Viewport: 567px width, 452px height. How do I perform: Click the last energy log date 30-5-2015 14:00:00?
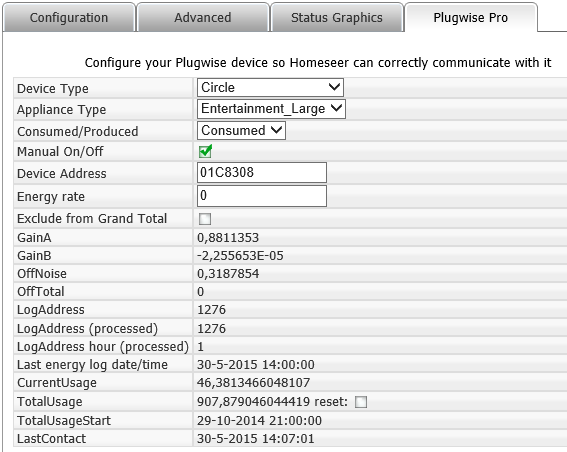coord(256,364)
